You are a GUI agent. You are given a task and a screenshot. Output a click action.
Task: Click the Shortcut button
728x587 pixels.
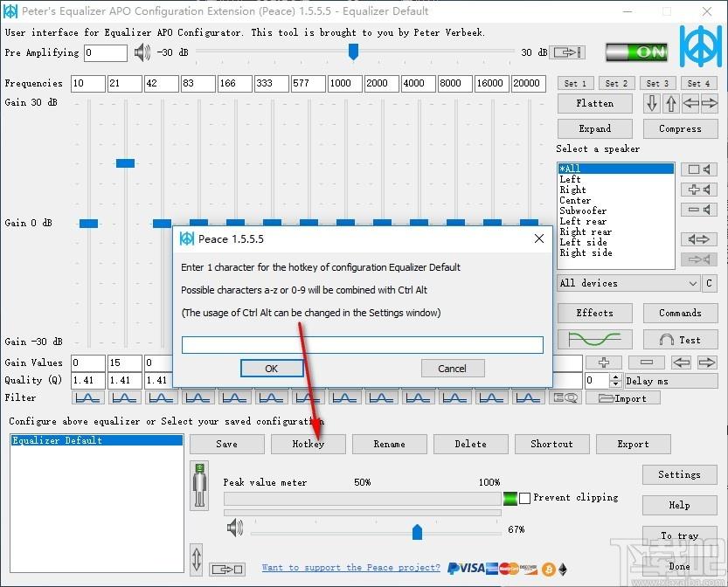[552, 444]
